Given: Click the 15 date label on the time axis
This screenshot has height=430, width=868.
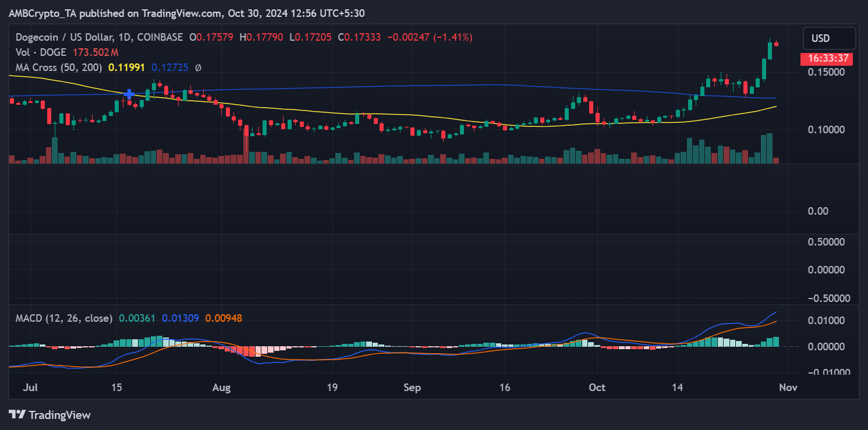Looking at the screenshot, I should 116,387.
